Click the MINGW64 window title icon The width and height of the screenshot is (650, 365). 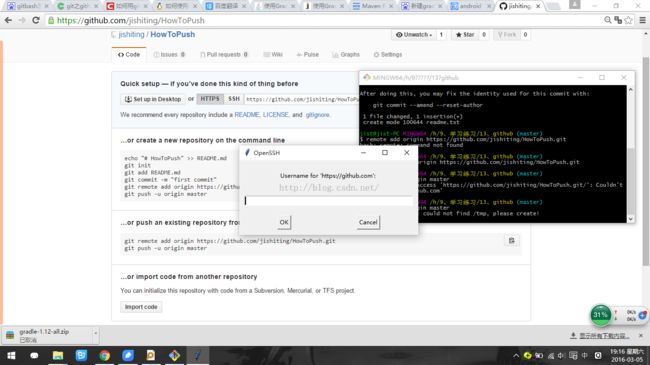[366, 78]
